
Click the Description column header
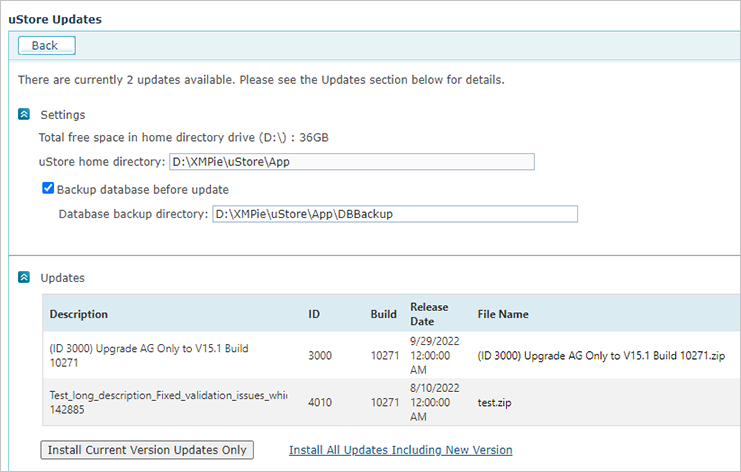point(78,314)
